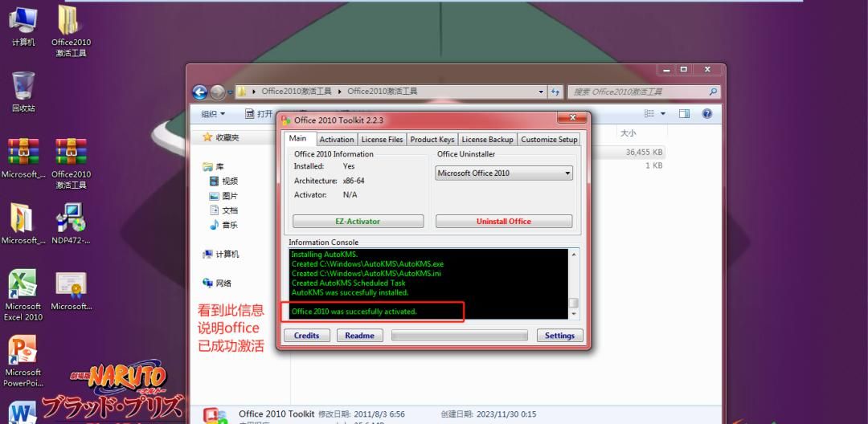868x424 pixels.
Task: Click the EZ-Activator button
Action: 358,221
